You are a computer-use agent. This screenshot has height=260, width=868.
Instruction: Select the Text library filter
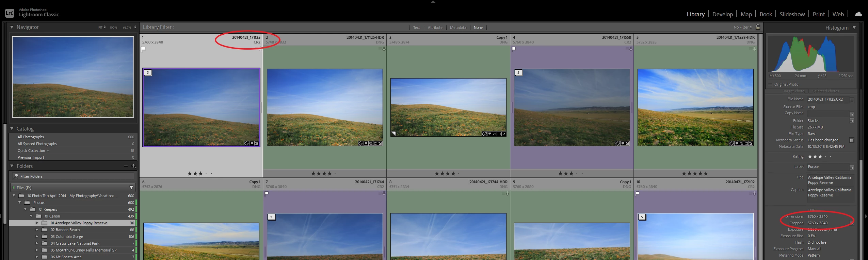click(416, 28)
